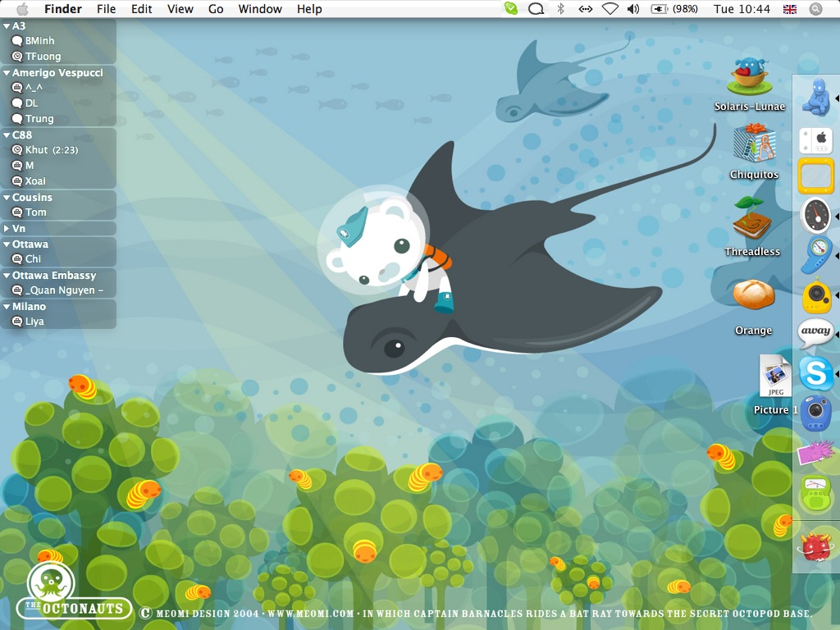Open the AirPort wireless menu
The height and width of the screenshot is (630, 840).
[x=610, y=8]
